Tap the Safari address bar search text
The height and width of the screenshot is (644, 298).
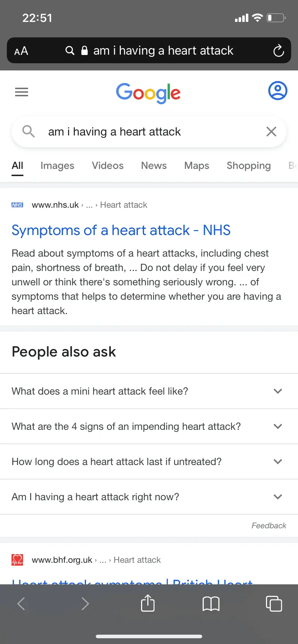pyautogui.click(x=163, y=51)
